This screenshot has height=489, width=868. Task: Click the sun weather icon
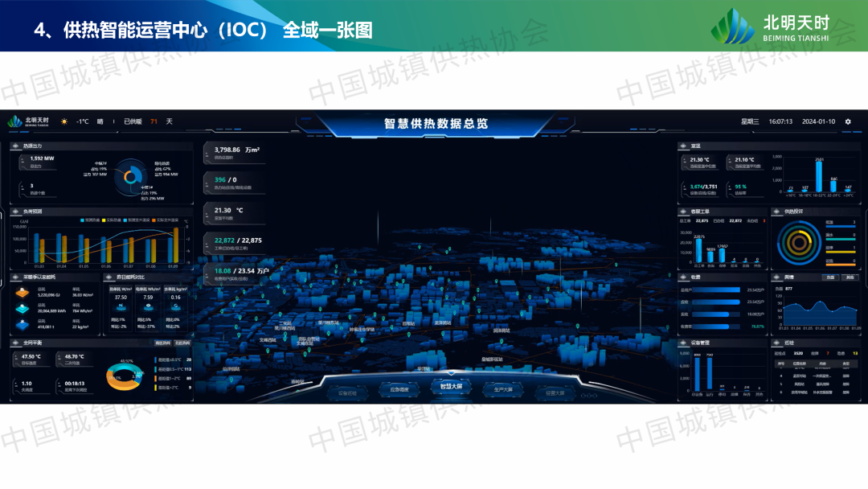tap(64, 122)
